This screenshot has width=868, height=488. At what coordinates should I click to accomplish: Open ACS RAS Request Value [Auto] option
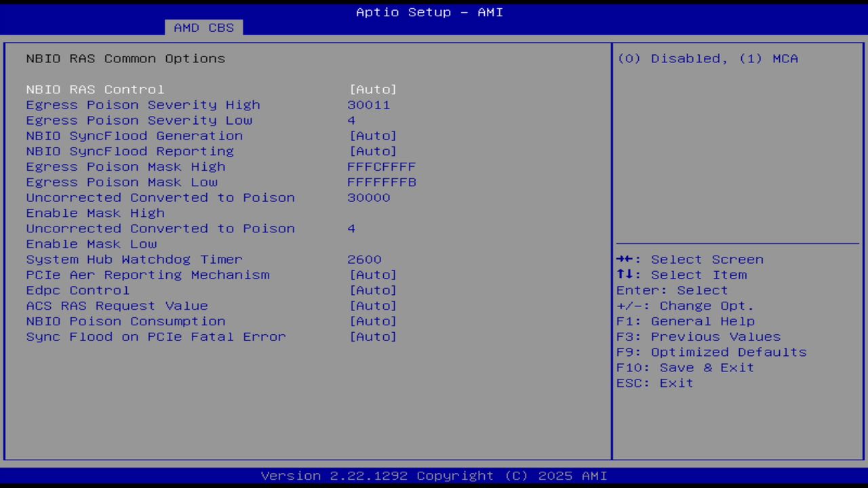373,306
